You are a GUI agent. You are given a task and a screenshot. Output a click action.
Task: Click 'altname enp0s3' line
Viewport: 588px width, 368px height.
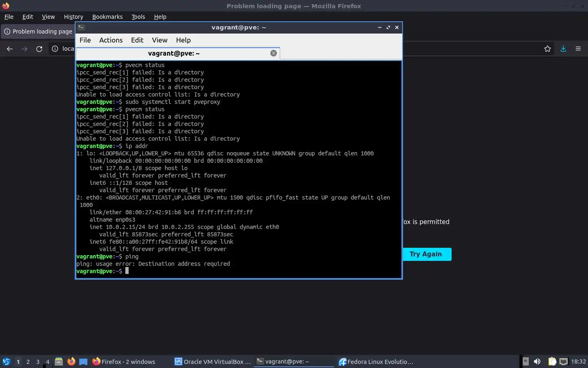click(112, 220)
